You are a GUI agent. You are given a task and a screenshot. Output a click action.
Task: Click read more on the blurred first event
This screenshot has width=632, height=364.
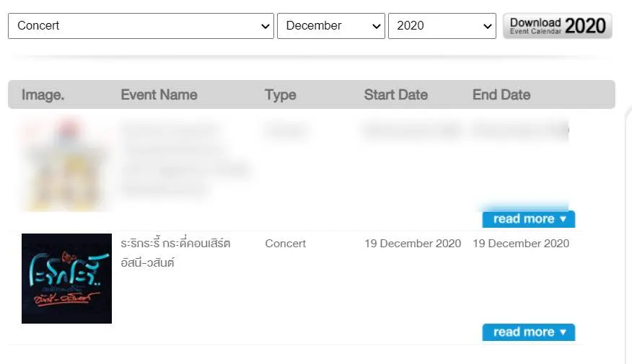(x=528, y=219)
